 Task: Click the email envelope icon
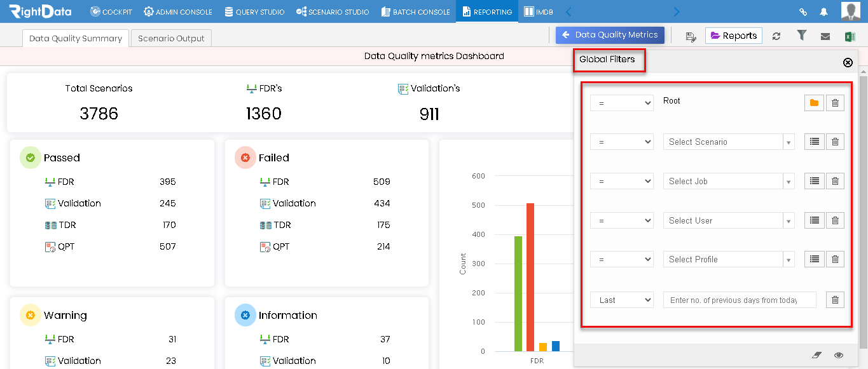(825, 36)
